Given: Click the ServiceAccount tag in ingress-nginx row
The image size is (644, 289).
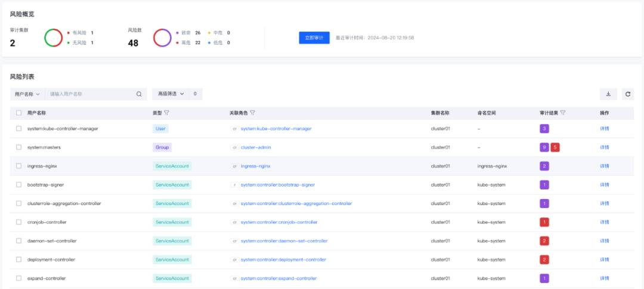Looking at the screenshot, I should [x=172, y=166].
